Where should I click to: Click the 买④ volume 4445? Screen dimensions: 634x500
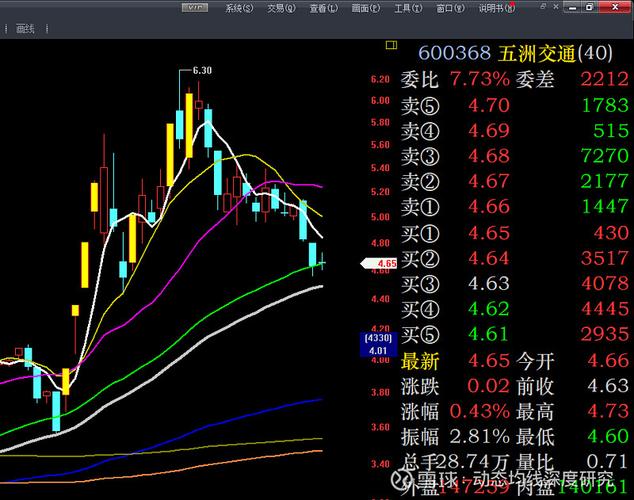(x=605, y=309)
